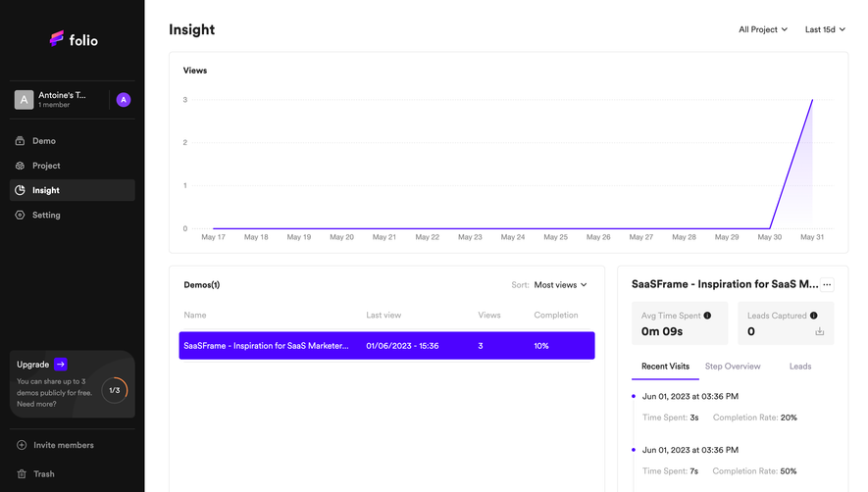Click the 0m 09s average time value

[x=662, y=331]
